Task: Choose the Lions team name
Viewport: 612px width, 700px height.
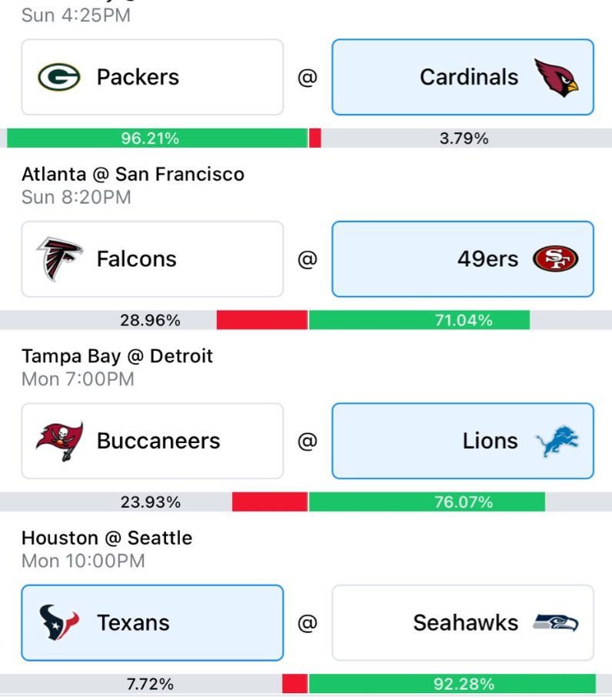Action: pos(491,441)
